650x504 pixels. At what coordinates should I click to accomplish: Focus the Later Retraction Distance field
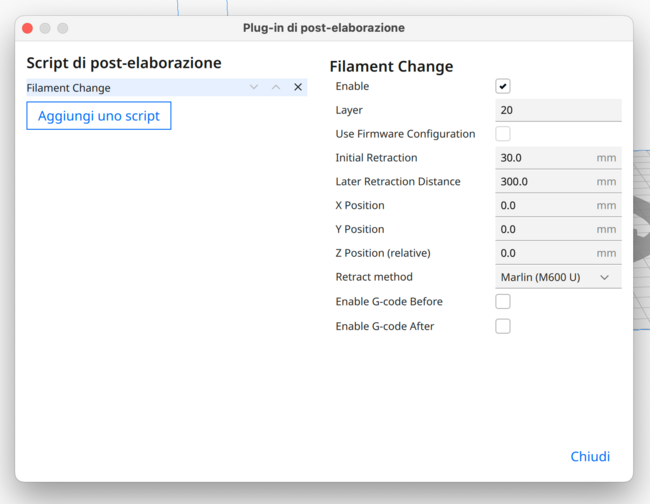(x=543, y=182)
